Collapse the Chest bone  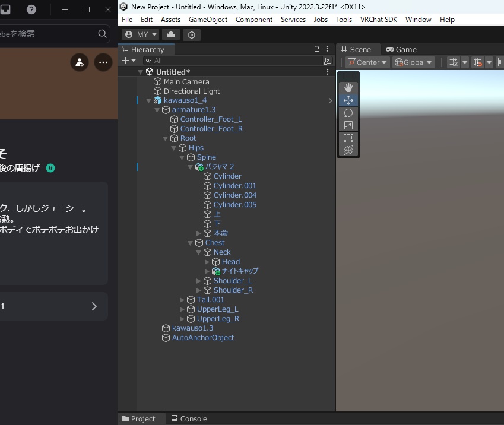click(x=191, y=243)
